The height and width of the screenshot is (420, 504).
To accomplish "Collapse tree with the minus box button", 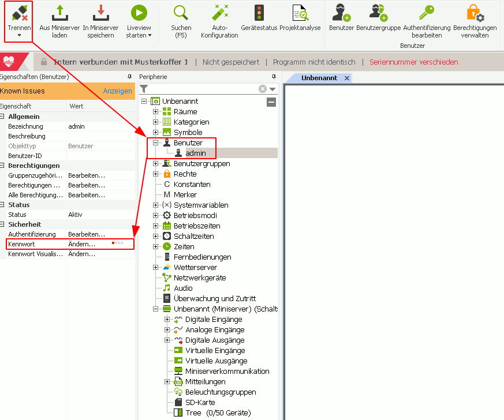I will click(x=271, y=102).
